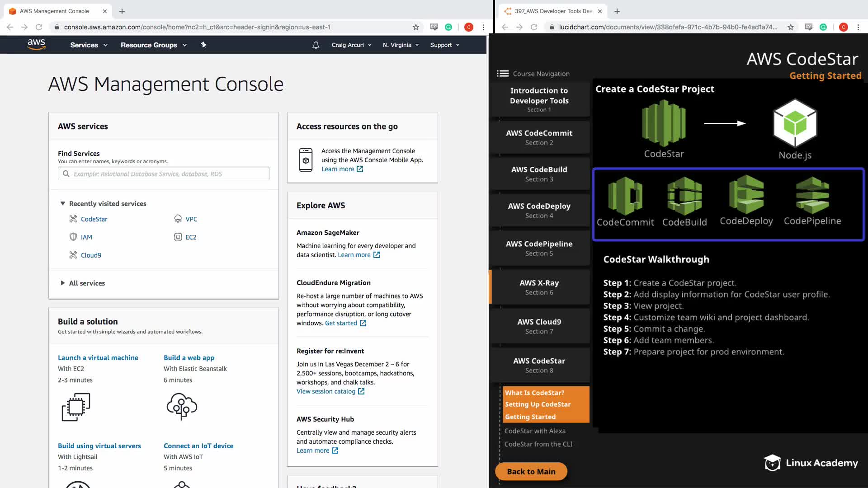Select AWS X-Ray Section 6
The image size is (868, 488).
click(x=539, y=287)
